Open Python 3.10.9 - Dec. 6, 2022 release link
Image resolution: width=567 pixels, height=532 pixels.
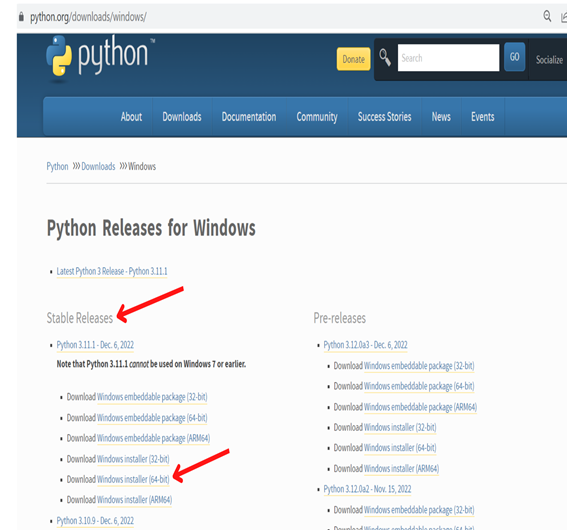pos(95,521)
